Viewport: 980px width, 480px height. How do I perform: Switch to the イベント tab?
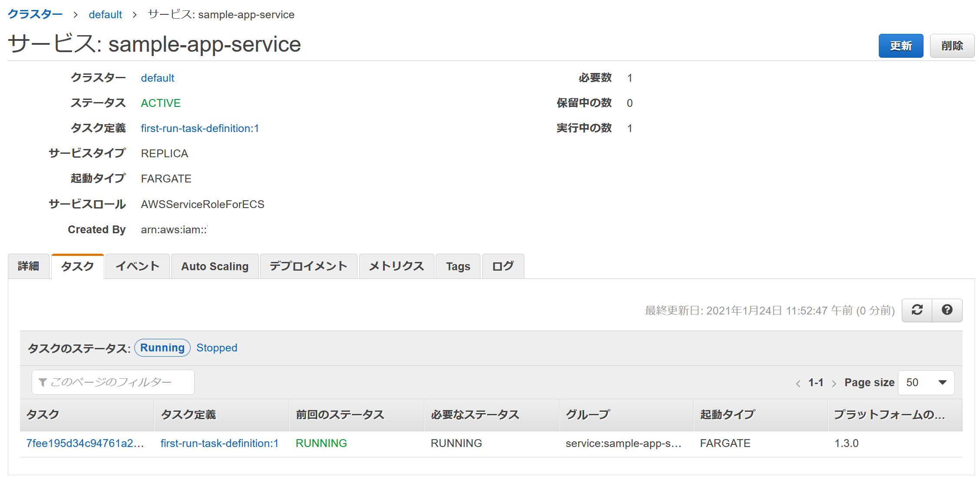138,266
